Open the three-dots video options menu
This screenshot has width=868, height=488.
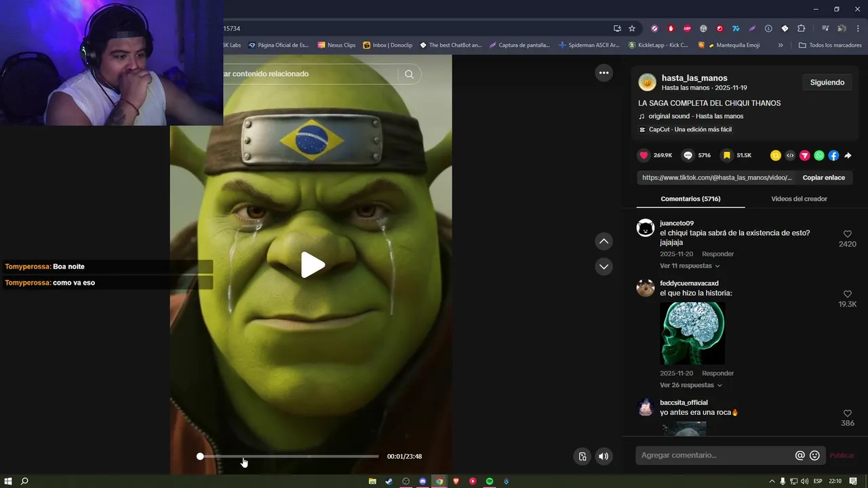[x=604, y=73]
